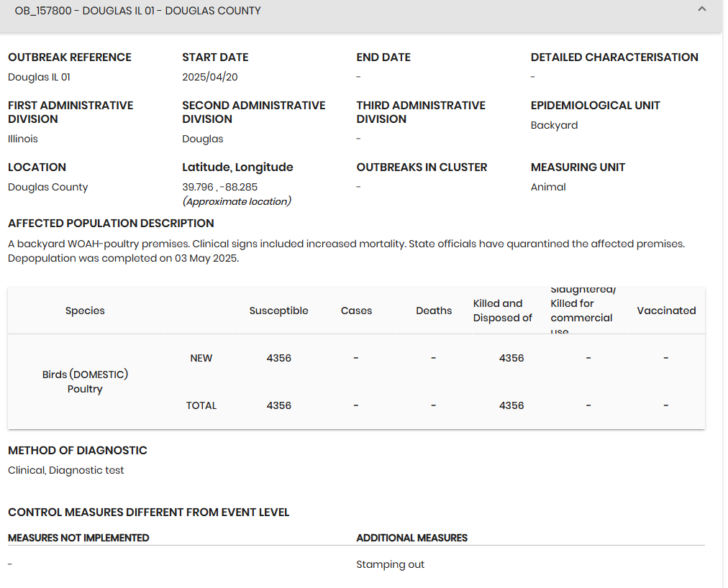Click the backyard WOAH-poultry premises description text
Viewport: 728px width, 588px height.
[x=346, y=251]
